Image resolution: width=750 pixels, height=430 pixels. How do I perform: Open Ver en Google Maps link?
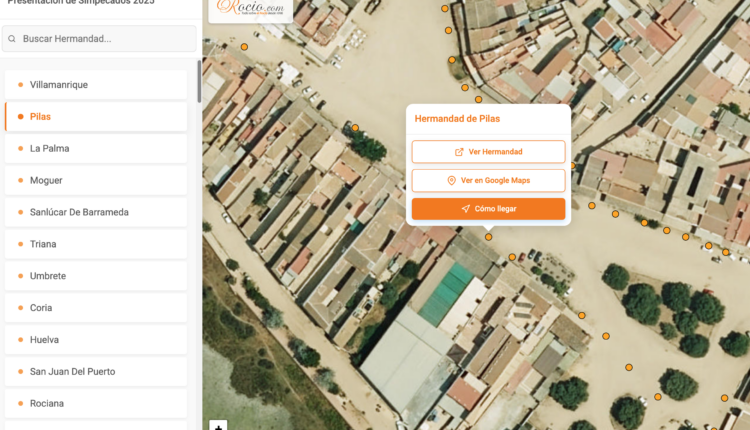[x=488, y=181]
